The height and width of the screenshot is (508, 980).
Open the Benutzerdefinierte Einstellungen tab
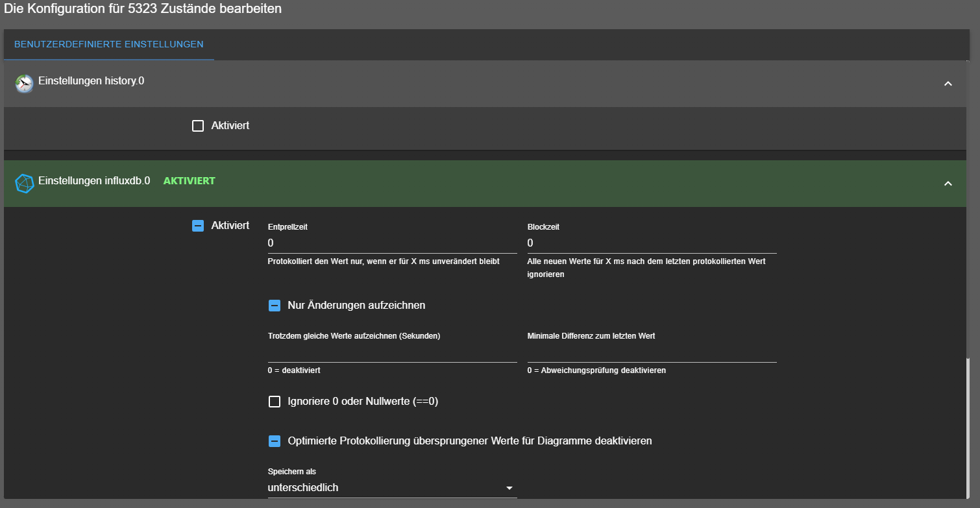tap(109, 44)
